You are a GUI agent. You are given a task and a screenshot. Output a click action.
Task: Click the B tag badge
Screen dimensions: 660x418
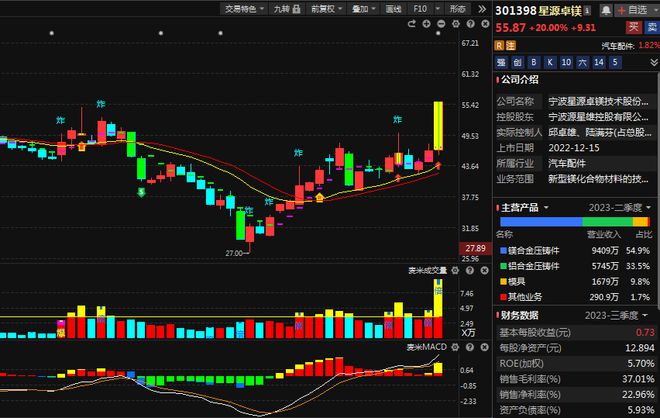pyautogui.click(x=534, y=62)
